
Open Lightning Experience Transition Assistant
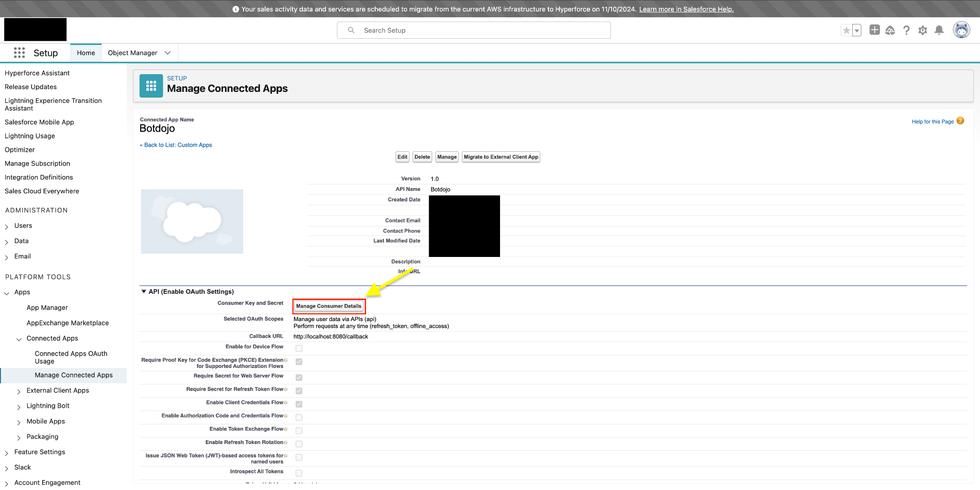(x=53, y=104)
